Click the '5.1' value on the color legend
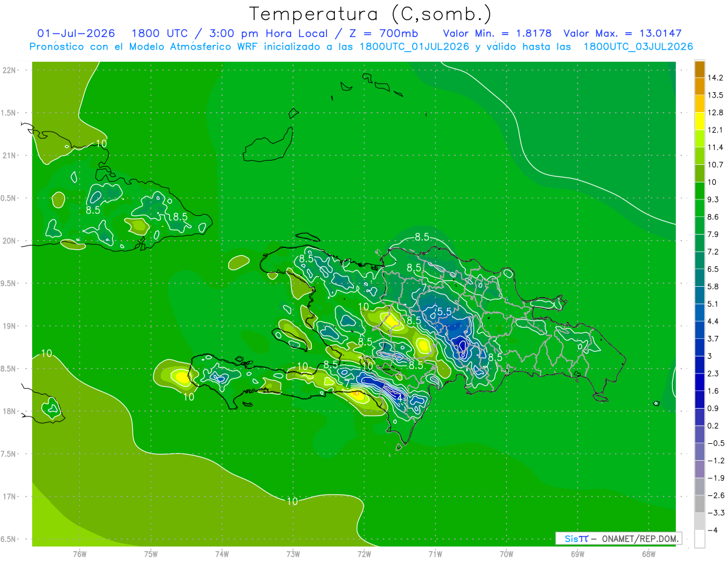 point(713,304)
